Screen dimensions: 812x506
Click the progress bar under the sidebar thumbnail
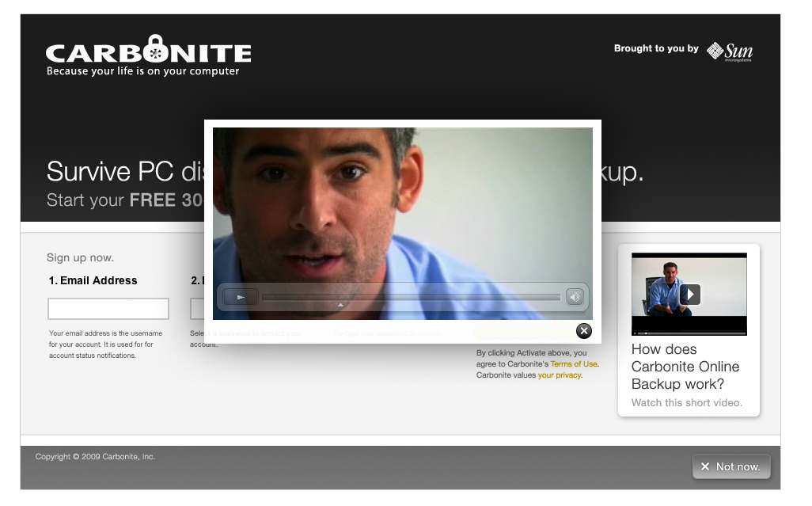[689, 333]
